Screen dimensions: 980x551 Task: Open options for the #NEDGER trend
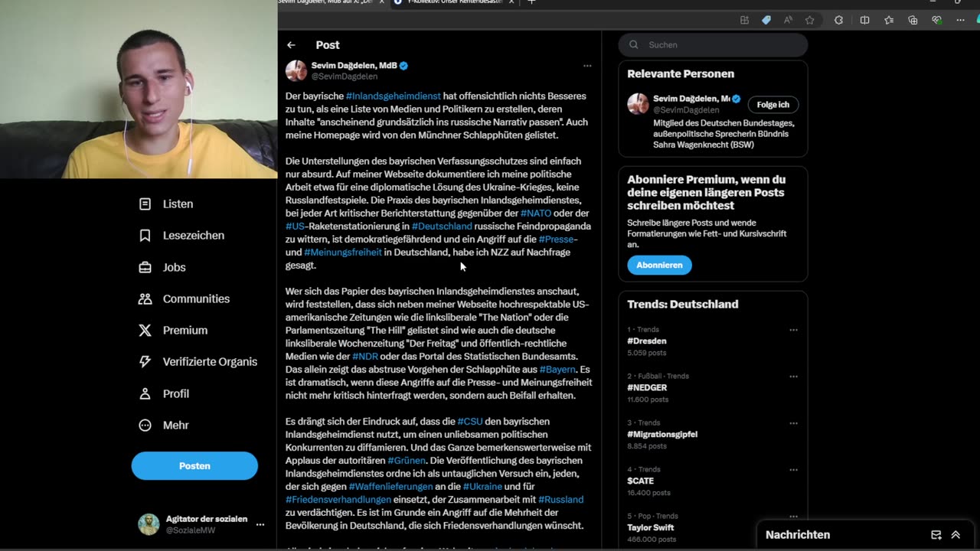pos(793,377)
